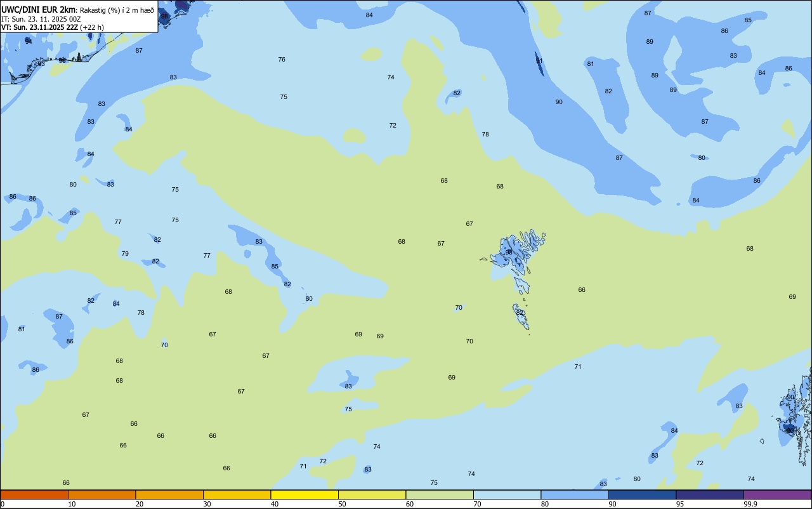
Task: Click the light green 60–70 legend swatch
Action: tap(440, 494)
